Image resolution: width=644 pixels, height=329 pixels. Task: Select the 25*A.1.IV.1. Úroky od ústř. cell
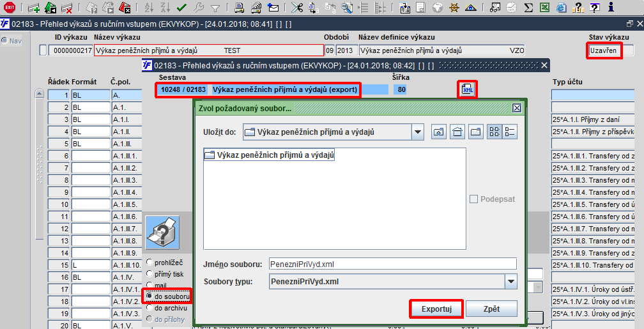click(593, 289)
